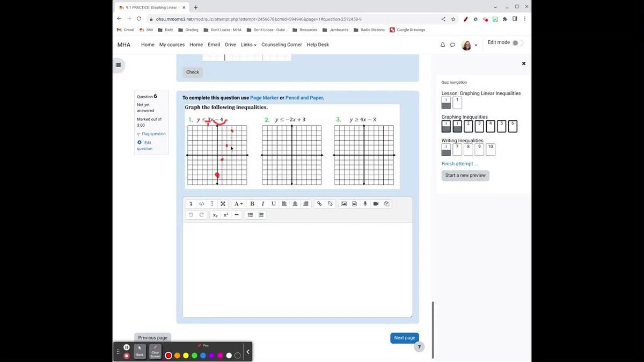Click the Finish attempt link
Image resolution: width=644 pixels, height=362 pixels.
[x=459, y=163]
